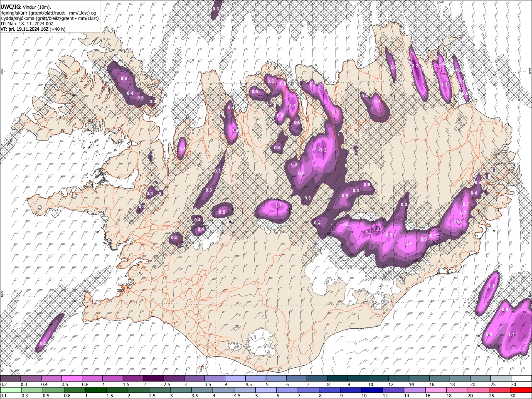Select the 'IT: Mán. 18. 11. 2024 00Z' line
This screenshot has height=399, width=532.
tap(26, 24)
